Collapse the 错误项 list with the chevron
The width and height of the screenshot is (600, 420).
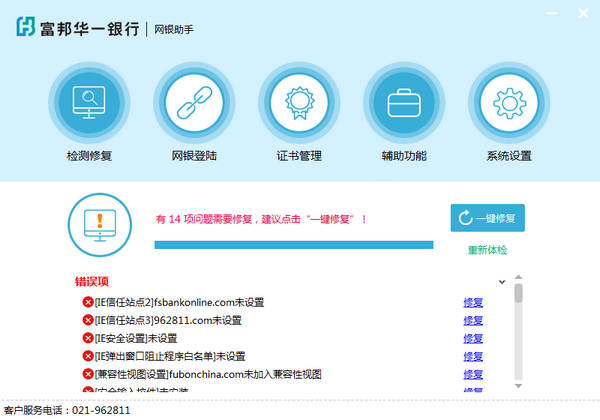tap(502, 282)
